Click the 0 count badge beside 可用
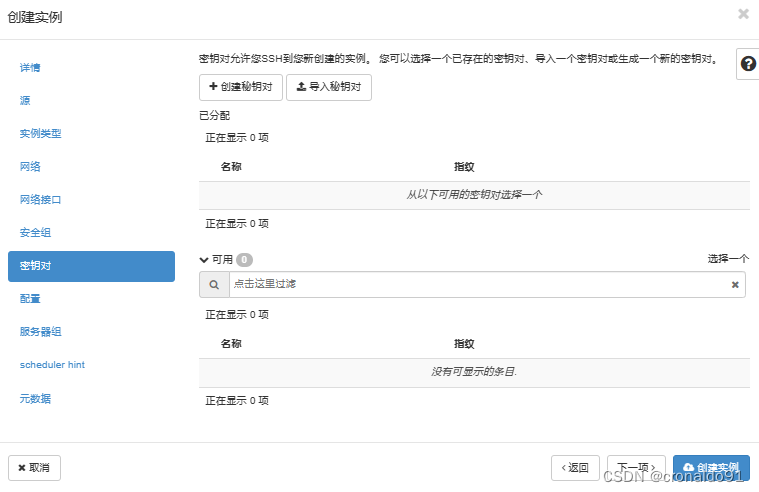Viewport: 759px width, 492px height. [x=244, y=260]
